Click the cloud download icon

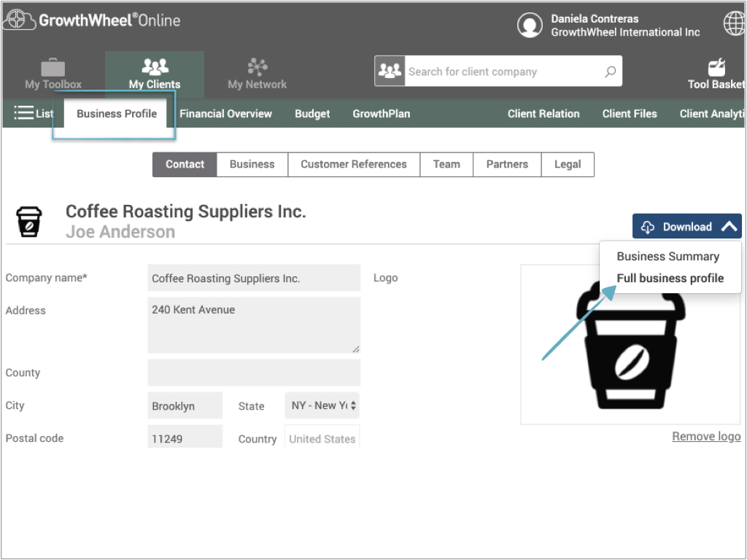(x=648, y=227)
